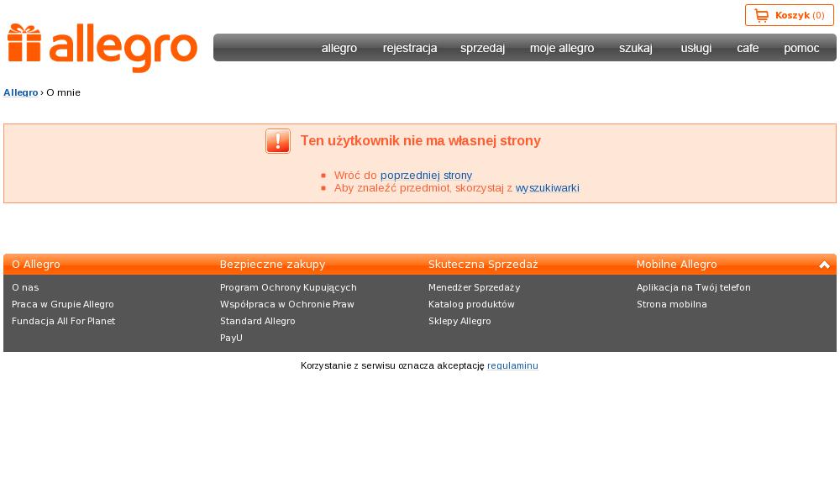Click Praca w Grupie Allegro

pos(63,304)
